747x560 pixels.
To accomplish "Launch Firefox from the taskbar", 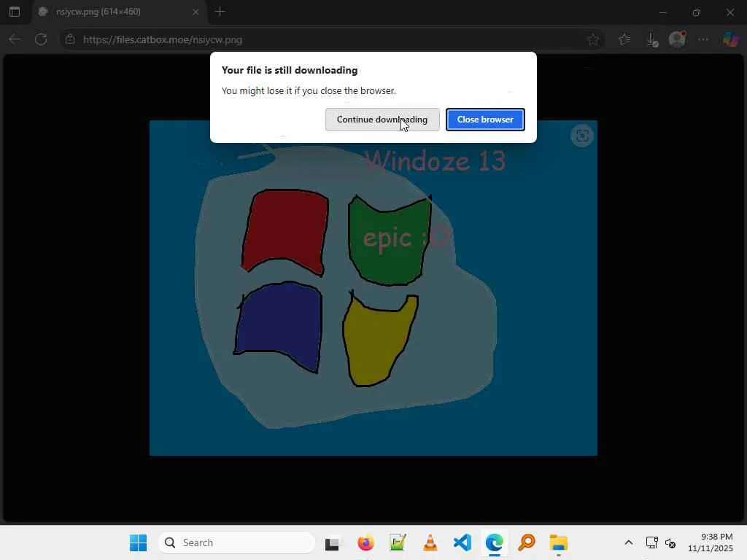I will 365,542.
